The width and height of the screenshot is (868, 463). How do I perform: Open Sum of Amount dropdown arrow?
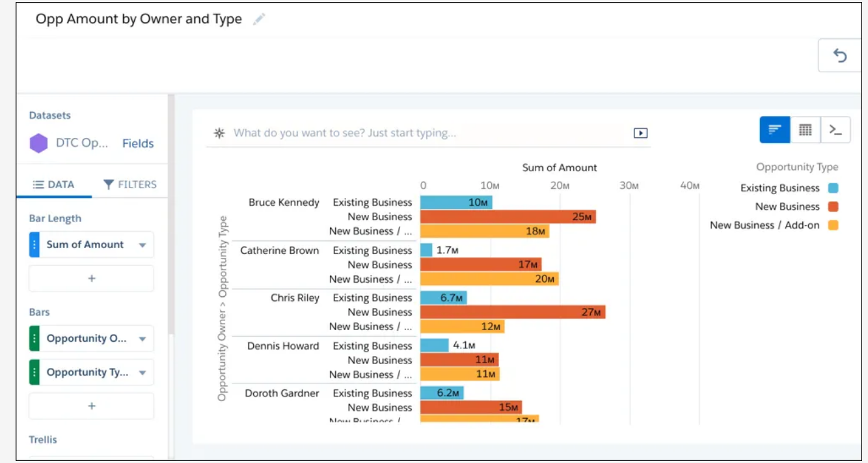tap(142, 245)
